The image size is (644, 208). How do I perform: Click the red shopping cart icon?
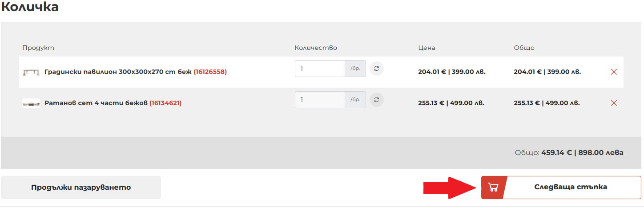click(x=492, y=187)
